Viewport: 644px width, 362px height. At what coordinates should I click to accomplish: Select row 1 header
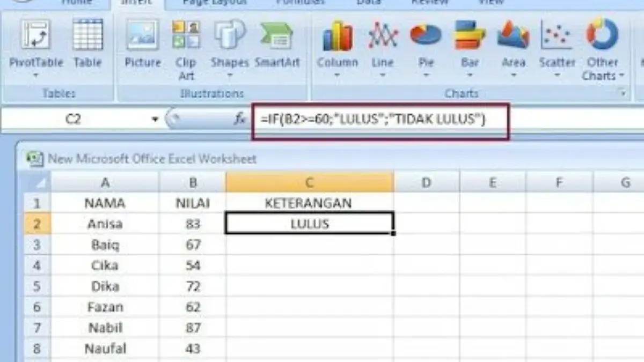pos(36,203)
